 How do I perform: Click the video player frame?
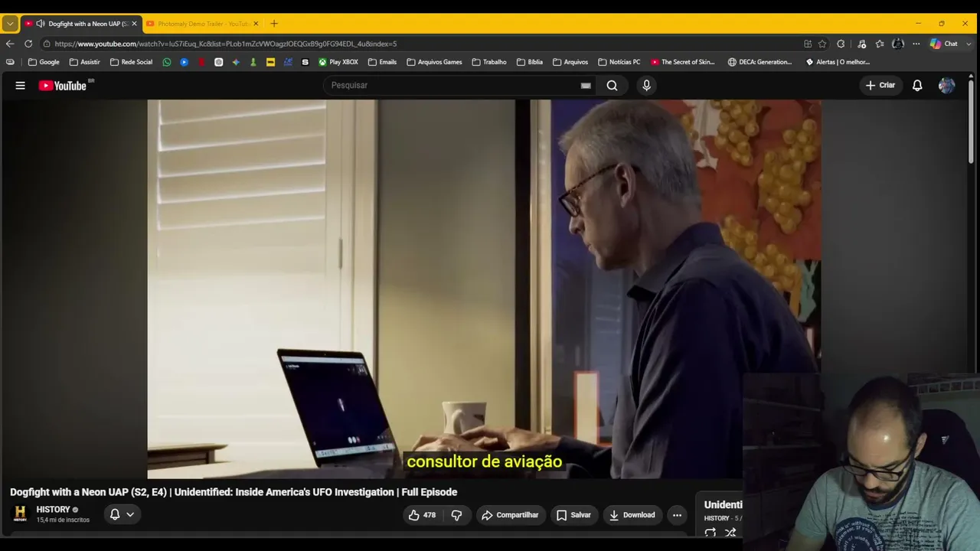[484, 289]
